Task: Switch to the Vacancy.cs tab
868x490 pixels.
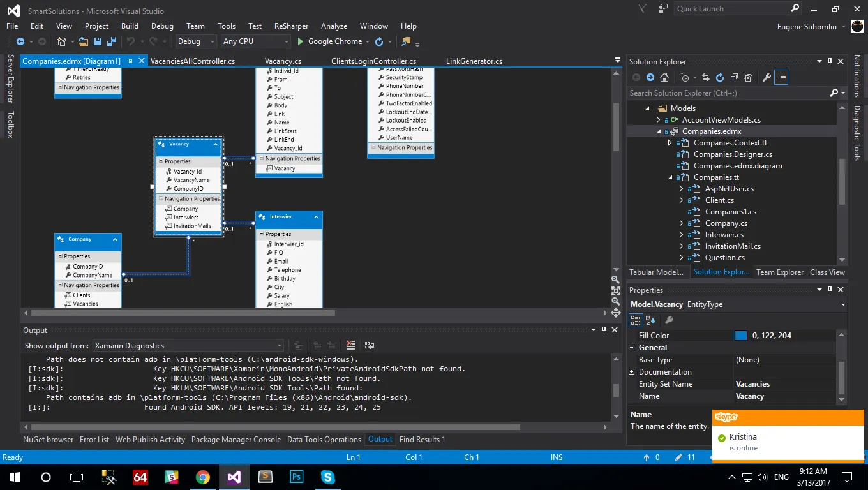Action: click(x=283, y=61)
